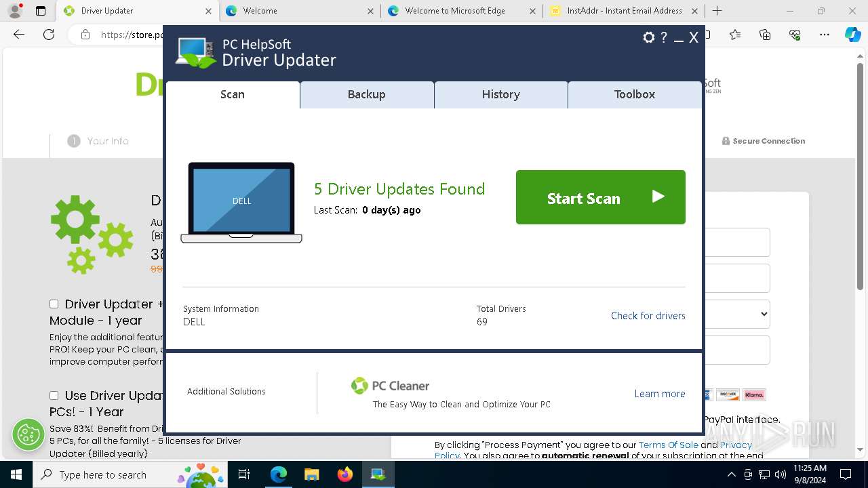This screenshot has width=868, height=488.
Task: Open the dropdown field in payment form
Action: point(738,314)
